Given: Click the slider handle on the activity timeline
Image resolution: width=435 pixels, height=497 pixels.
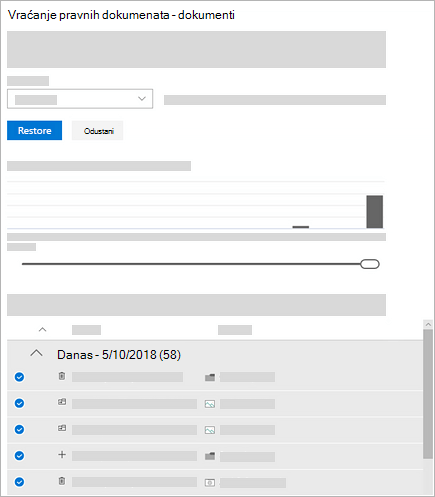Looking at the screenshot, I should point(370,264).
